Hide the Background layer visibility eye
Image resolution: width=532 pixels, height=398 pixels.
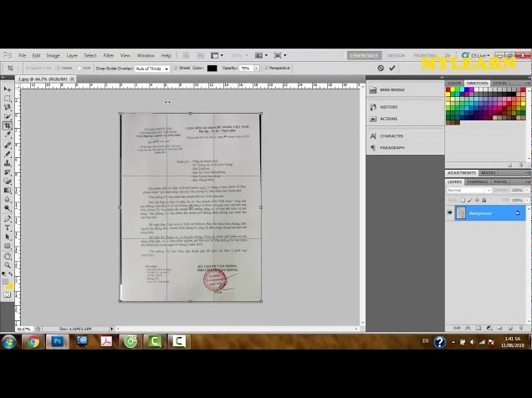(450, 213)
